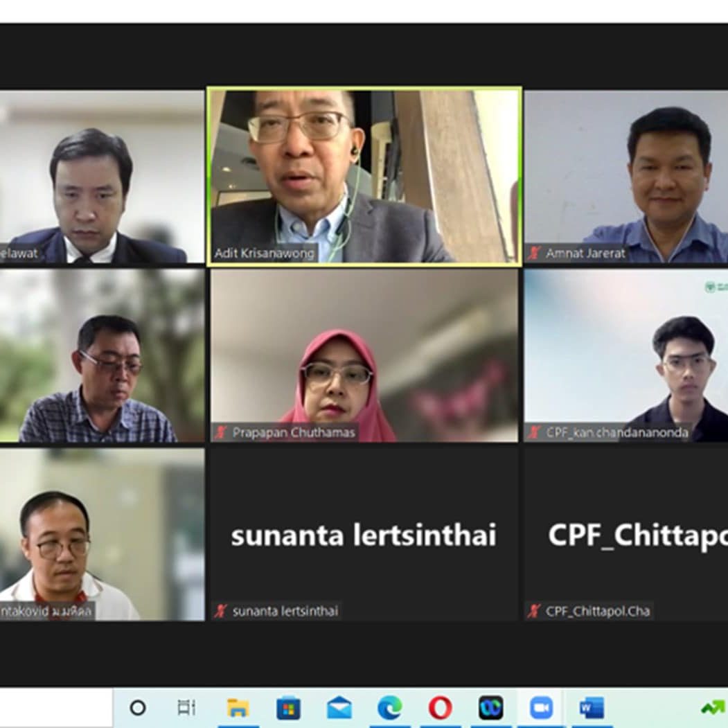Open the Mail app icon
The height and width of the screenshot is (728, 728).
tap(339, 708)
